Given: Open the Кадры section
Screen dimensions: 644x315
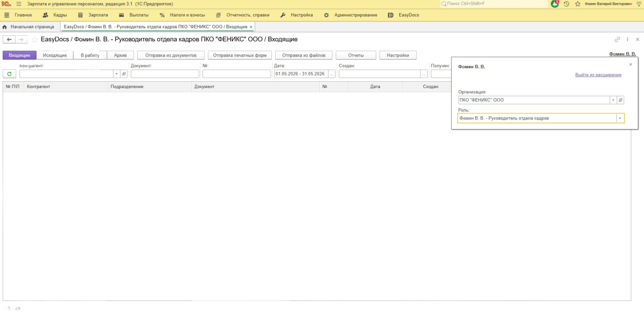Looking at the screenshot, I should pos(60,15).
